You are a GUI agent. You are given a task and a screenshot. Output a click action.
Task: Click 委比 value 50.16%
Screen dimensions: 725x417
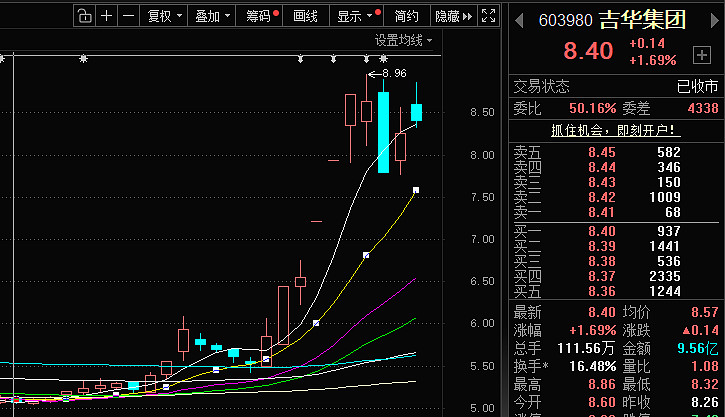point(592,108)
